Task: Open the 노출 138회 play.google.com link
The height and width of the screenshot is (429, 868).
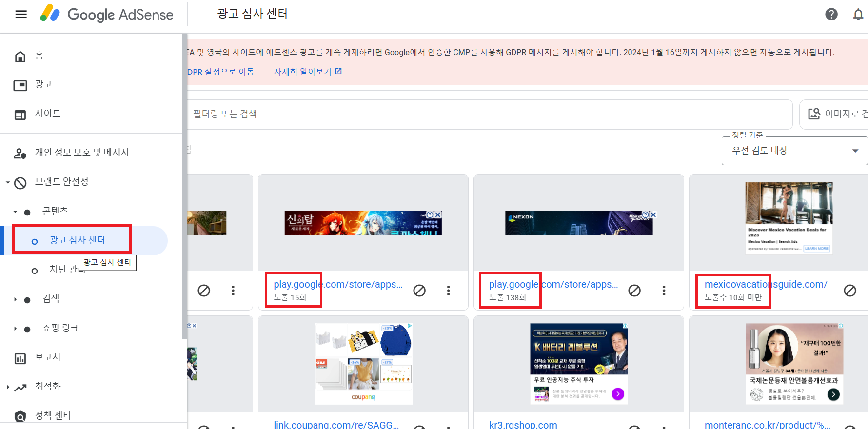Action: 553,284
